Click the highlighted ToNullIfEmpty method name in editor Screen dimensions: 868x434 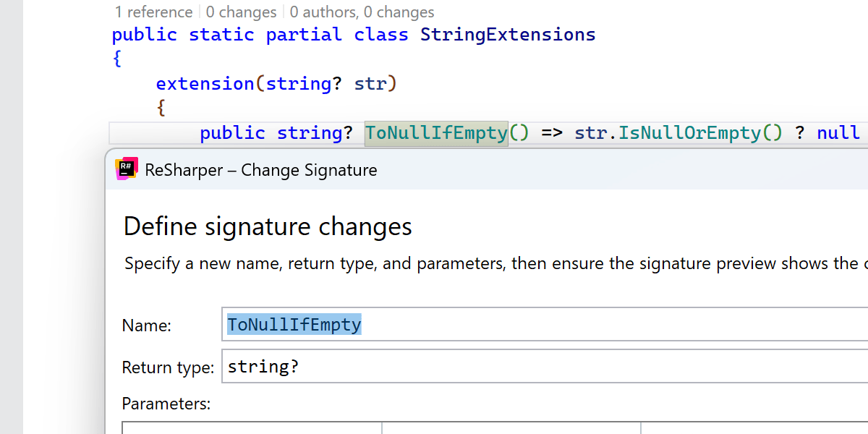[436, 133]
